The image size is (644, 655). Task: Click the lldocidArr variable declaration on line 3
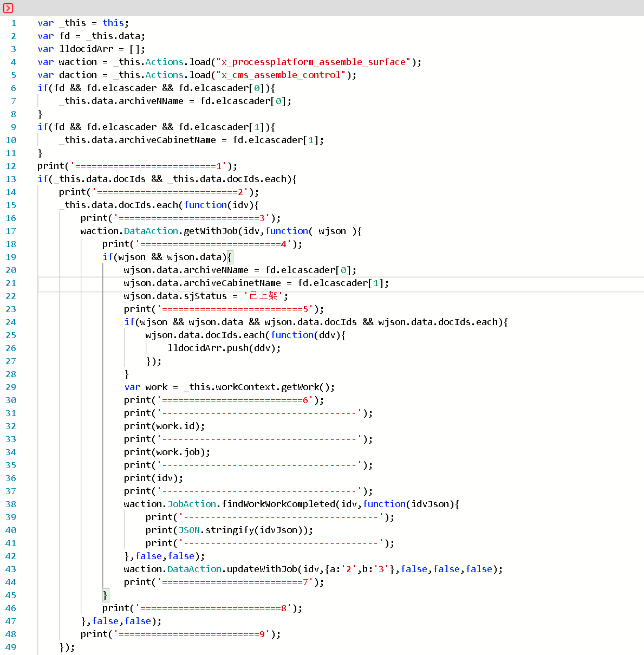pos(86,49)
